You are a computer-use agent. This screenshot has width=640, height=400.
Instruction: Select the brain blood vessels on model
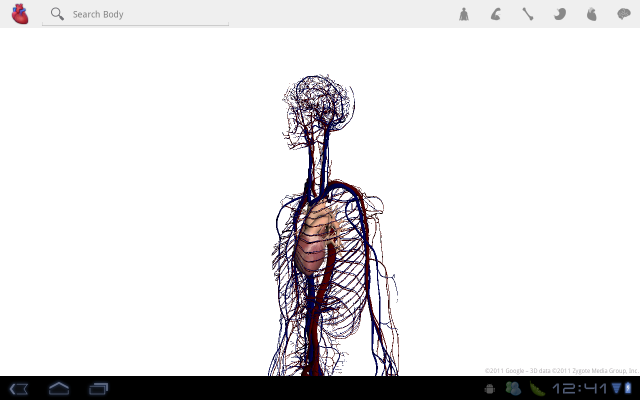click(318, 104)
